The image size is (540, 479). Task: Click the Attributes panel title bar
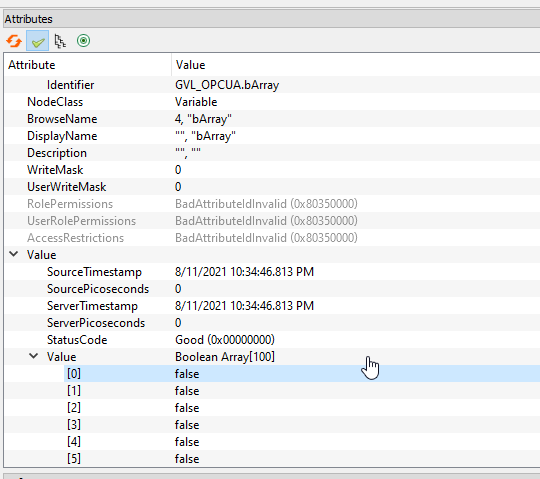(271, 19)
